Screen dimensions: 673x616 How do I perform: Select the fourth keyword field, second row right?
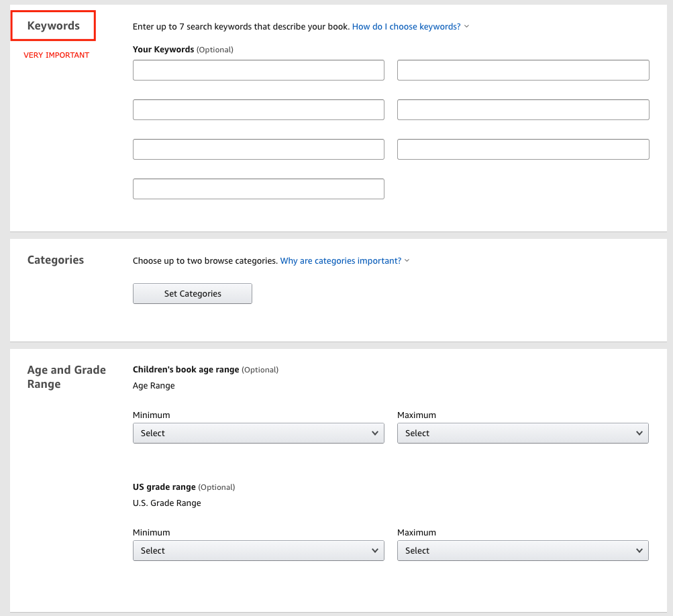pyautogui.click(x=523, y=110)
